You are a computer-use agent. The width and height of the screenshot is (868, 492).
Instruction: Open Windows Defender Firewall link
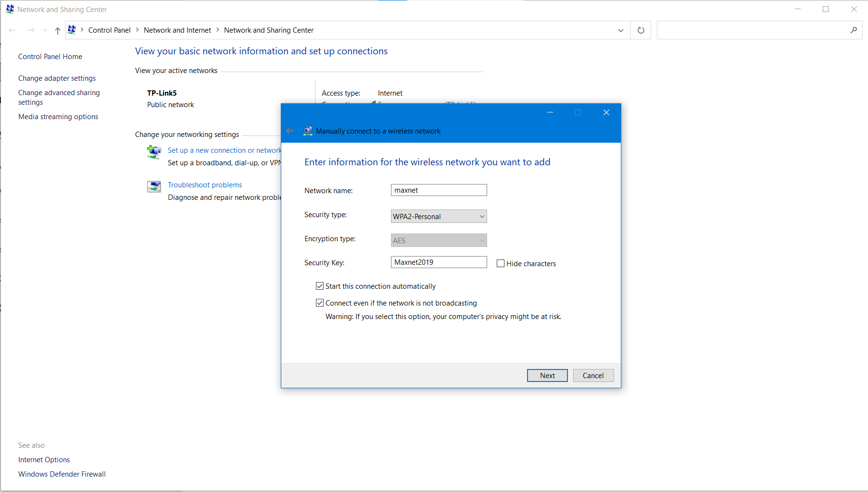(x=62, y=474)
